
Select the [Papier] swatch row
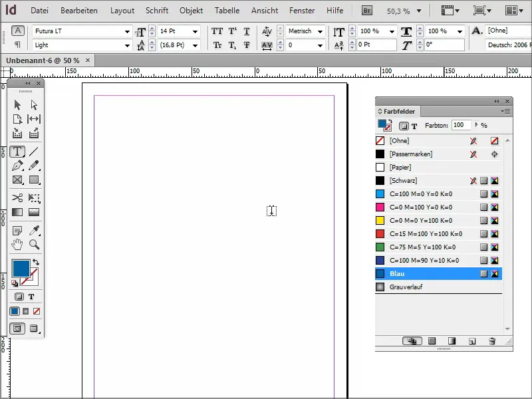click(438, 168)
